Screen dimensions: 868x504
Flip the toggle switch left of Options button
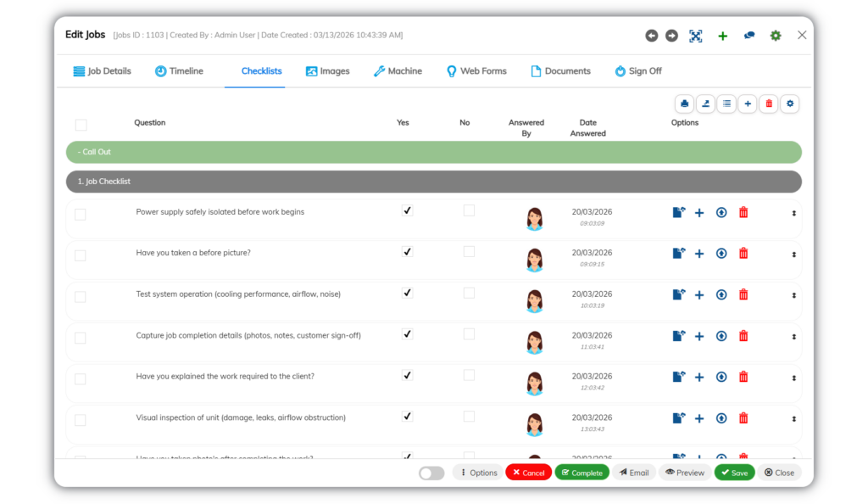click(x=431, y=473)
